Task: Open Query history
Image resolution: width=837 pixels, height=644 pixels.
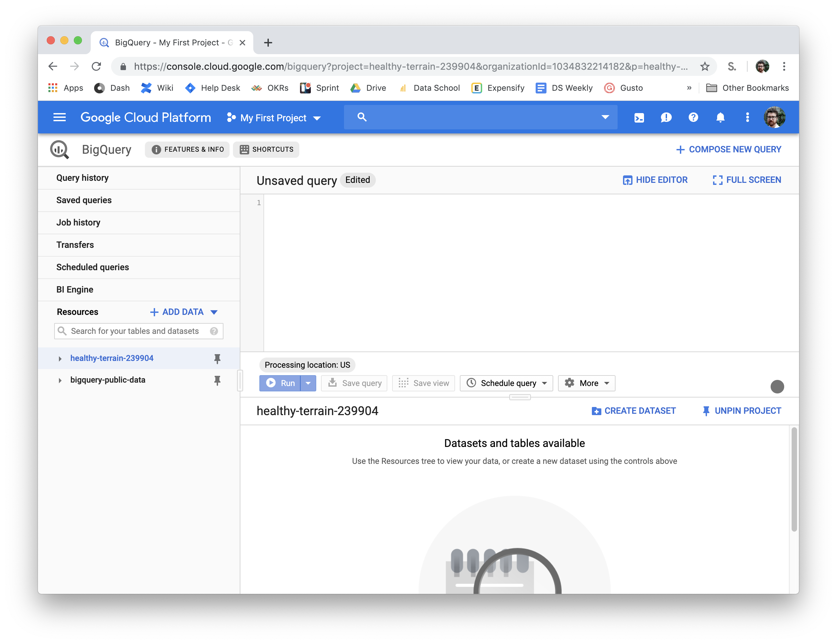Action: click(139, 178)
